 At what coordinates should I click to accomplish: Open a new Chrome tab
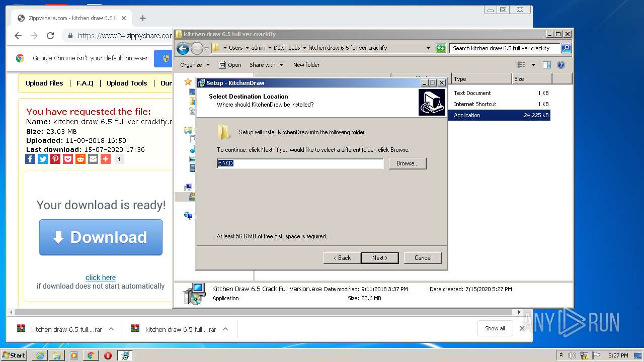143,18
